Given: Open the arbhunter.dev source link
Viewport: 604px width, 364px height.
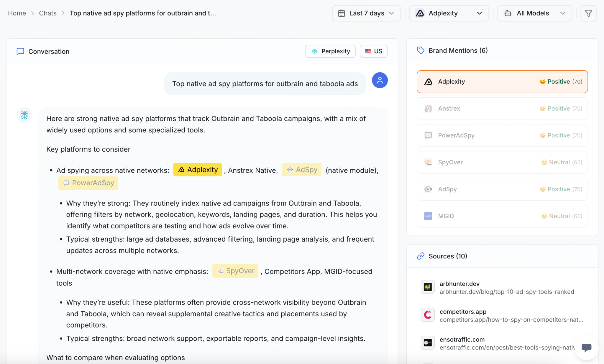Looking at the screenshot, I should tap(507, 288).
